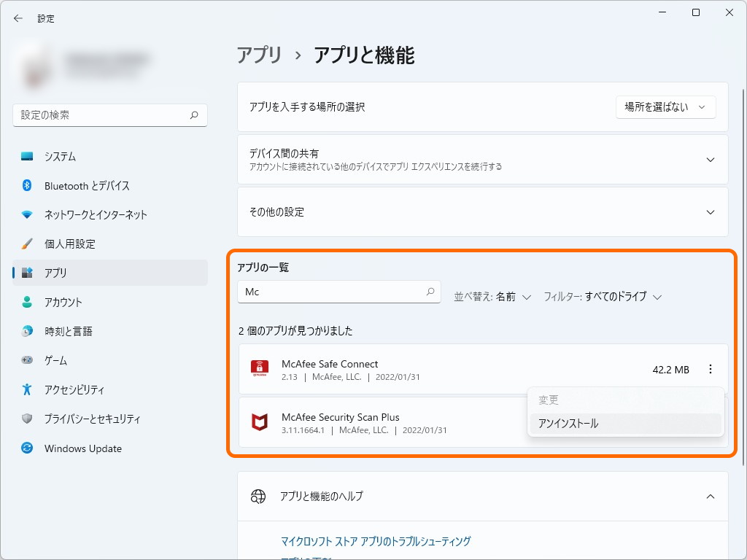Click アプリ in the breadcrumb header
Screen dimensions: 747x560
coord(259,55)
